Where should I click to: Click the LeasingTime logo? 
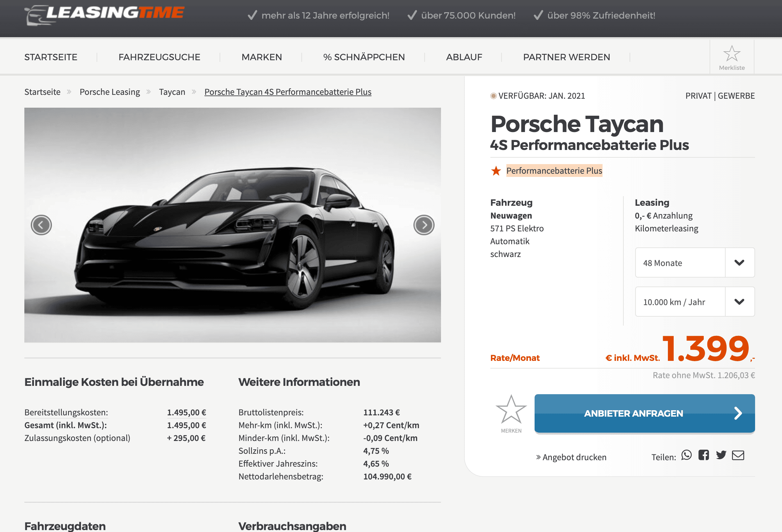point(104,15)
